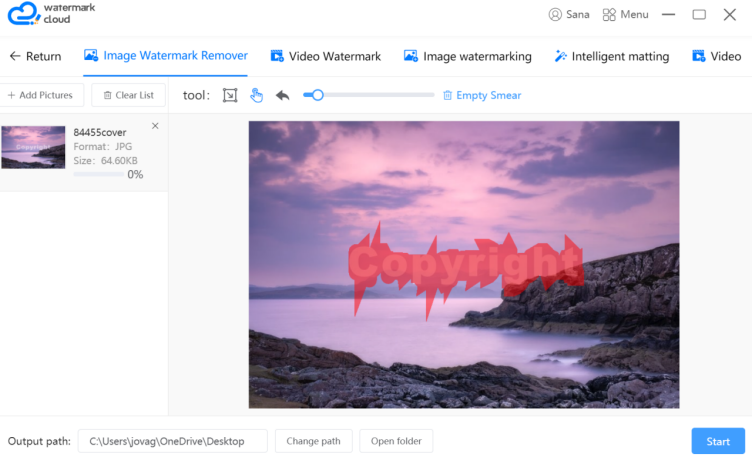Start the watermark removal
Screen dimensions: 753x457
[718, 441]
